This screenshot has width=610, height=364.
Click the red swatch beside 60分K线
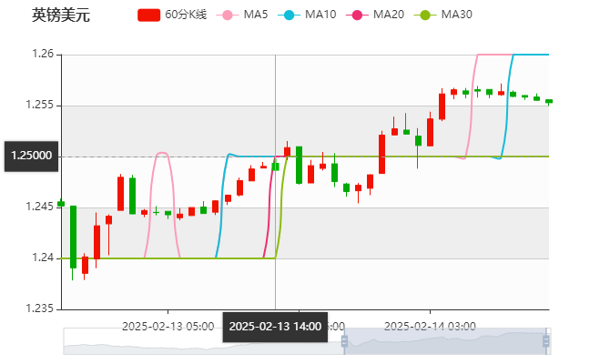[149, 15]
